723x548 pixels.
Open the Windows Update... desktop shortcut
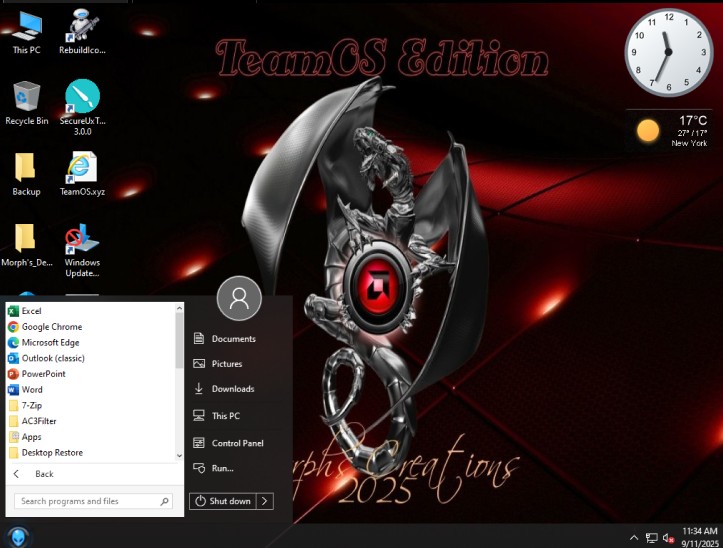(82, 250)
